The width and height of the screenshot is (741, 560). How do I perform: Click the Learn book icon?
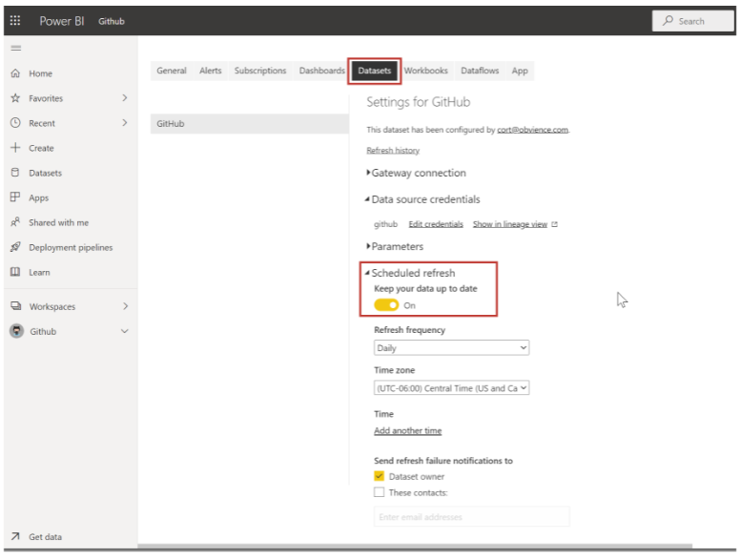tap(15, 272)
